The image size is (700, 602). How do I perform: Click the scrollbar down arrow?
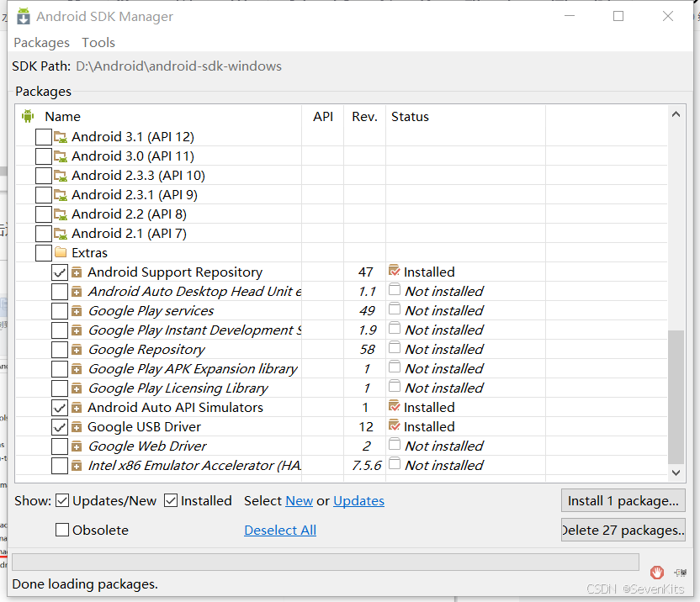(x=676, y=473)
